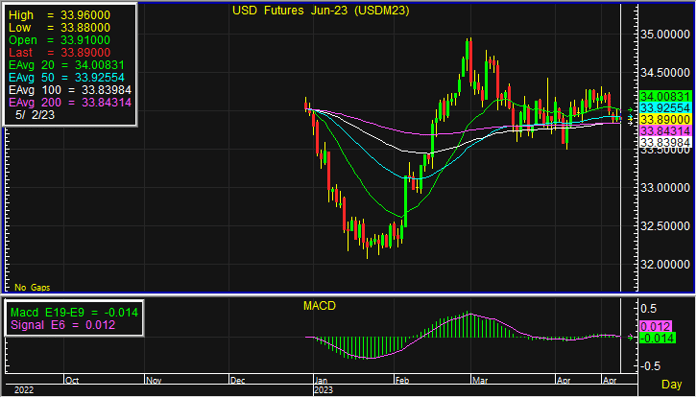The height and width of the screenshot is (398, 697).
Task: Click the 32.50000 price axis label
Action: tap(665, 226)
